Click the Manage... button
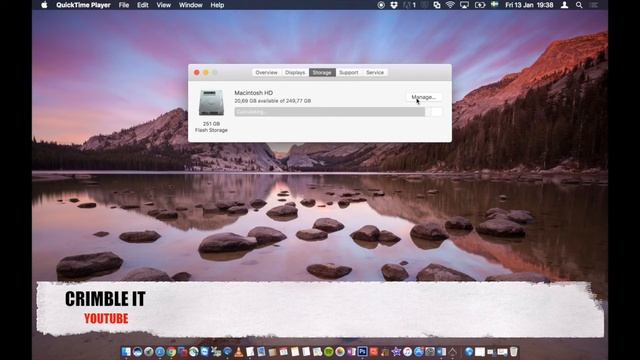 pyautogui.click(x=424, y=97)
